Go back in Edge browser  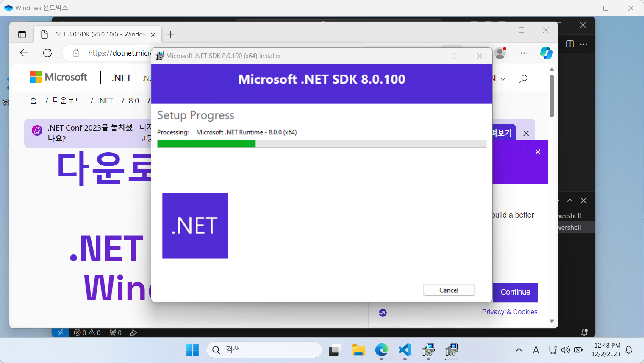[x=24, y=53]
